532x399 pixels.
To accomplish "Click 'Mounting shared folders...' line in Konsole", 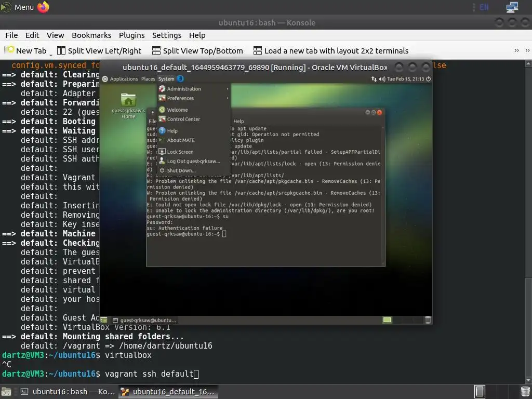I will [123, 337].
